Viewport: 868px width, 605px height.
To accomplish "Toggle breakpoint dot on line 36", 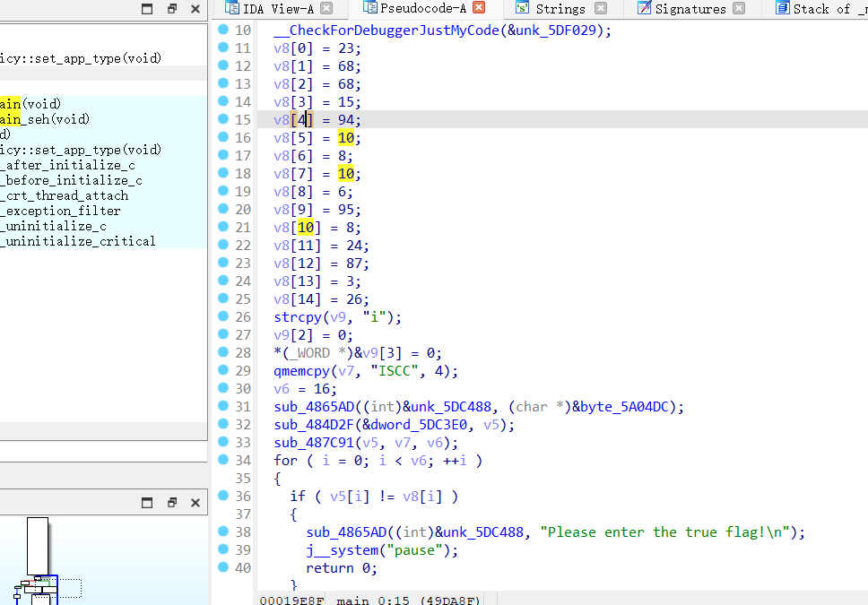I will 223,496.
